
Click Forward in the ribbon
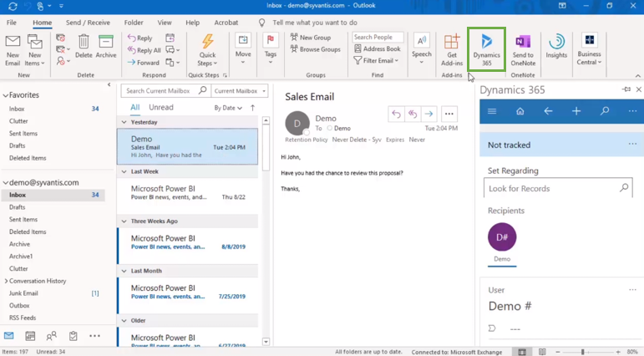coord(144,63)
